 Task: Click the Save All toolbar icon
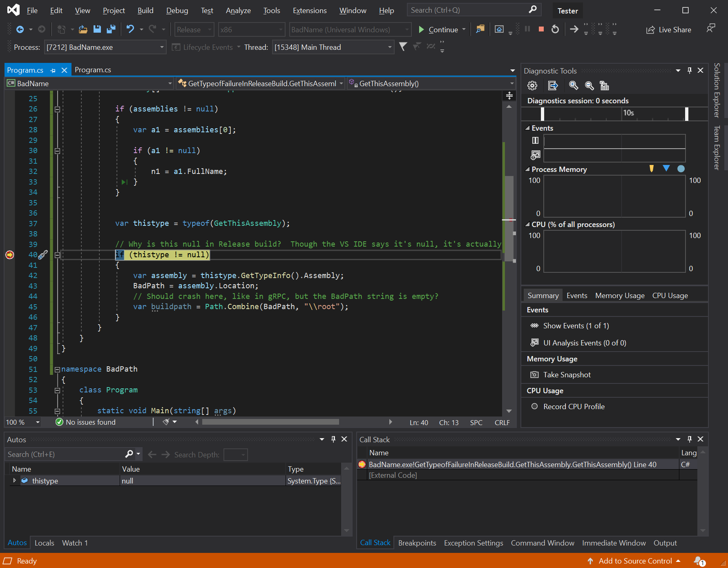click(111, 29)
